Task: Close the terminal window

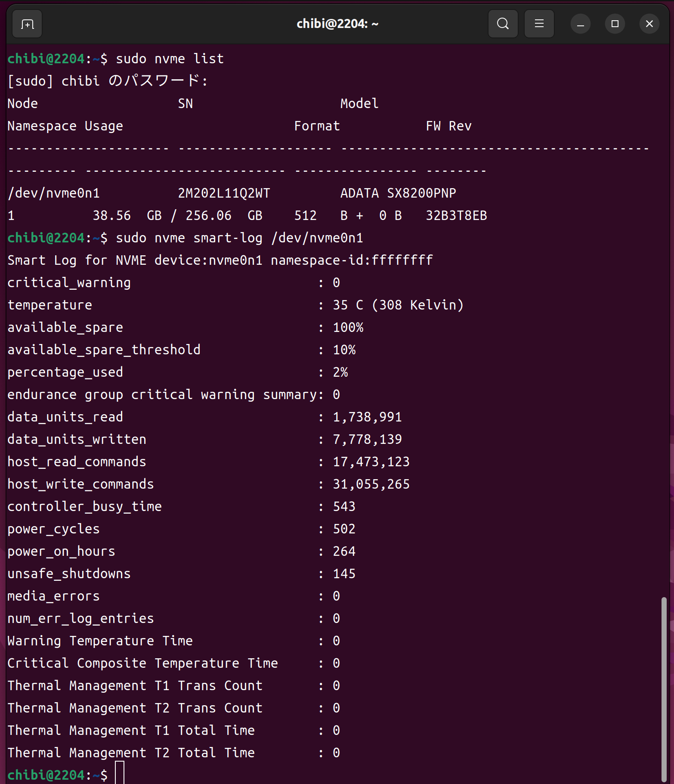Action: [649, 24]
